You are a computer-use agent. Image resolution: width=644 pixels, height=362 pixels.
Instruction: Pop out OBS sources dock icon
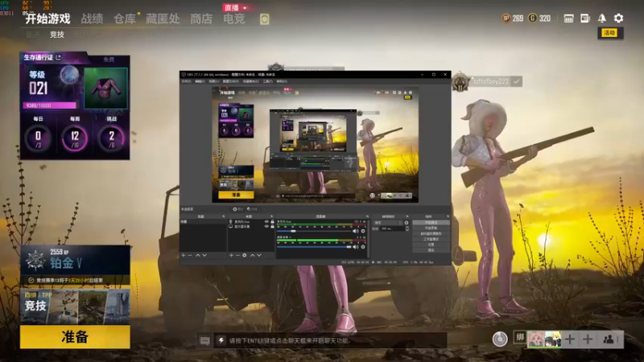click(x=271, y=216)
